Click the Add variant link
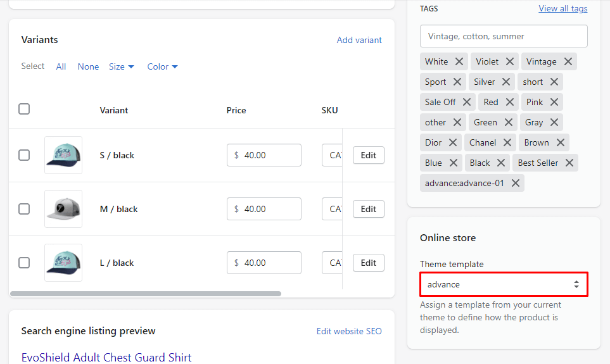Image resolution: width=610 pixels, height=364 pixels. pos(359,40)
